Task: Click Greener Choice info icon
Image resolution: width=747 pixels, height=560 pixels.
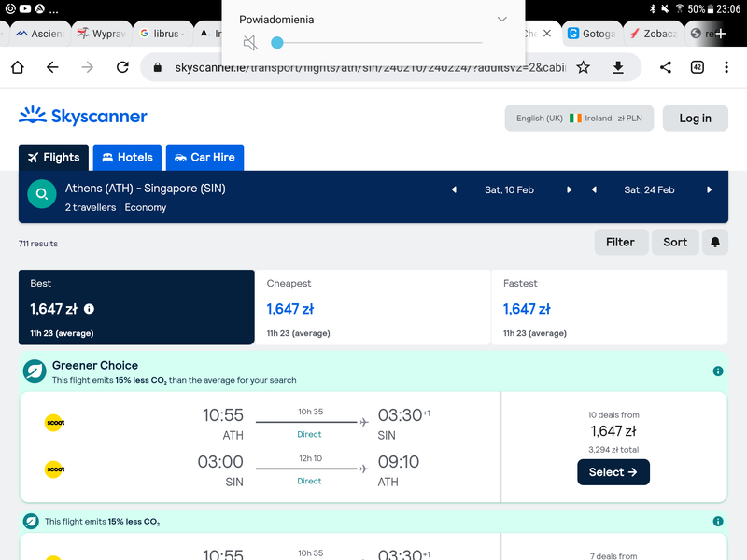Action: coord(718,371)
